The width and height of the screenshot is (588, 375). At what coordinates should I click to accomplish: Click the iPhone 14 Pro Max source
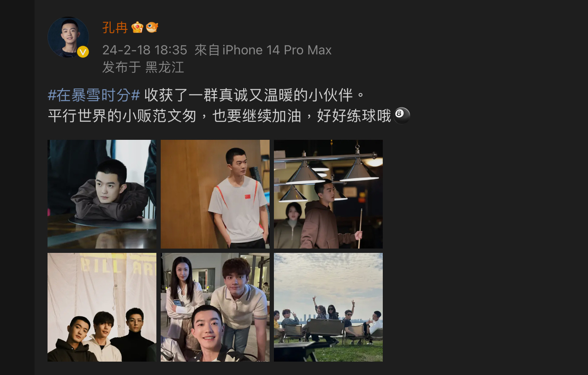[x=263, y=50]
